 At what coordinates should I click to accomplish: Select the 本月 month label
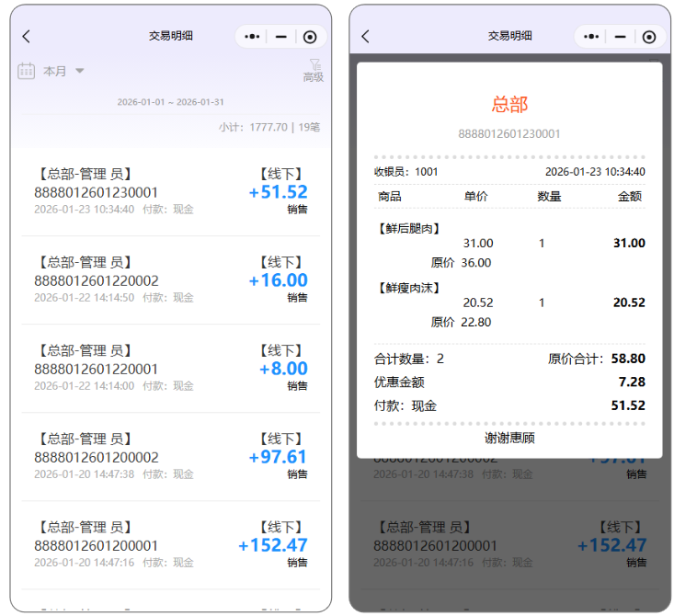point(55,71)
